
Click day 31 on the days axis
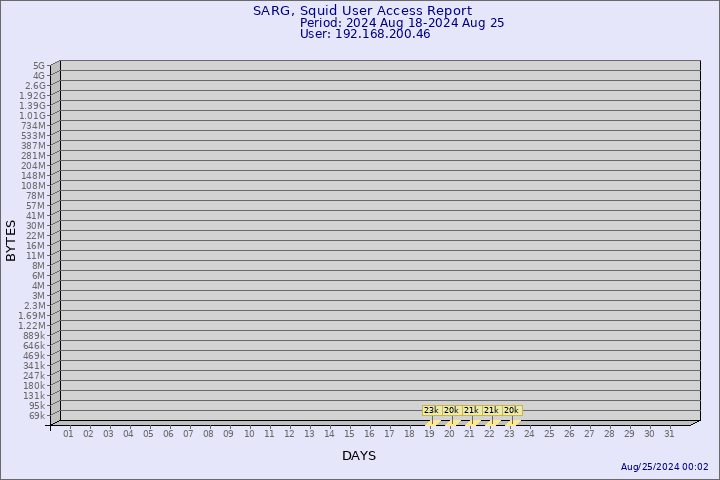tap(669, 433)
